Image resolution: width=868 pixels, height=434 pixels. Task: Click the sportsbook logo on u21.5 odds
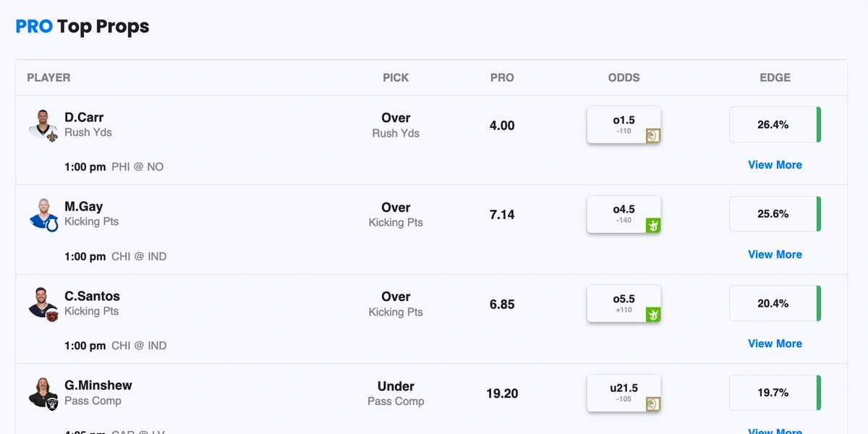[x=653, y=404]
